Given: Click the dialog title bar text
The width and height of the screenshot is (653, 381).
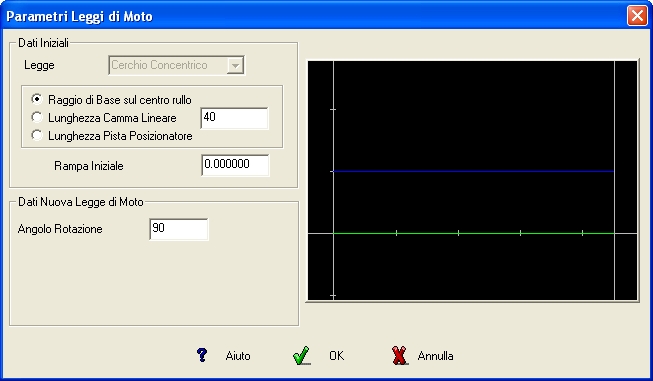Looking at the screenshot, I should (x=79, y=16).
